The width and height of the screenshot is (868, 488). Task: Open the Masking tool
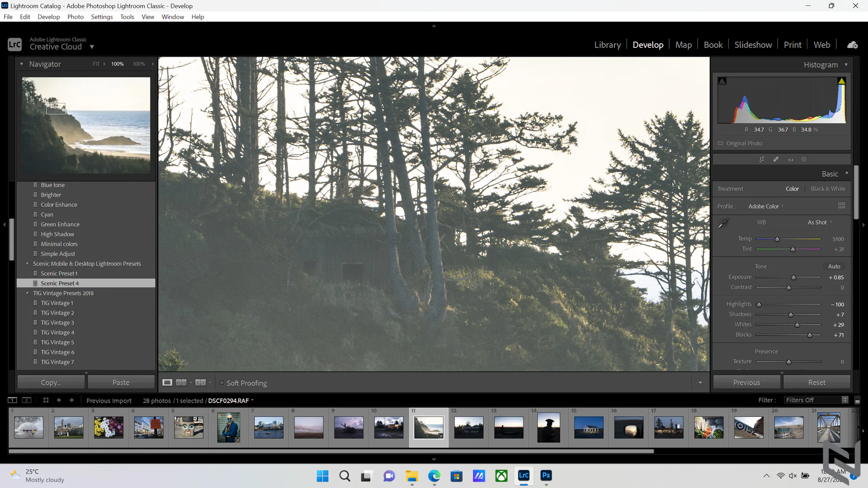coord(804,159)
